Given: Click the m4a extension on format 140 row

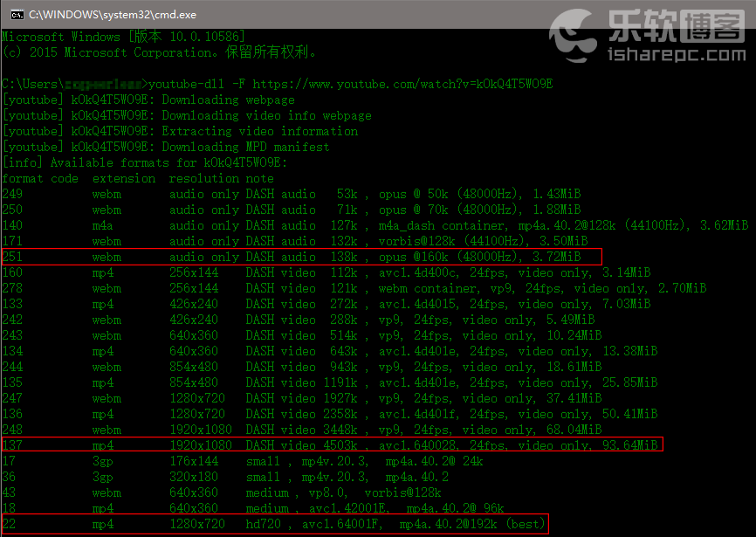Looking at the screenshot, I should pyautogui.click(x=103, y=225).
